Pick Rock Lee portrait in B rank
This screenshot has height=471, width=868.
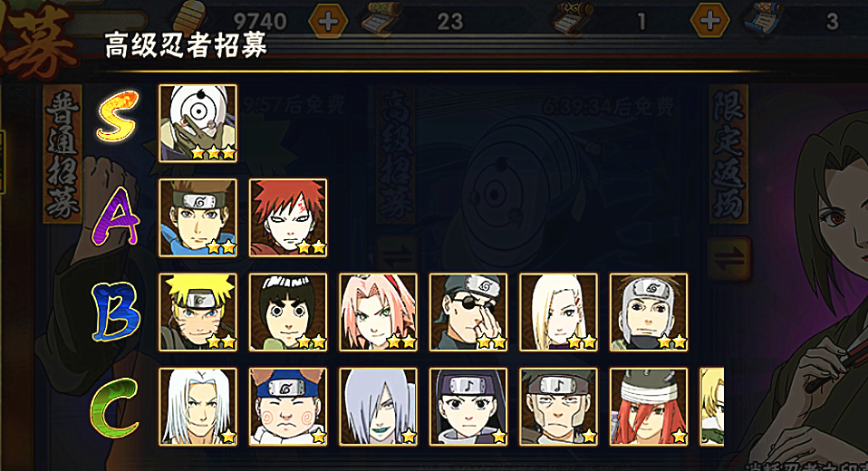pos(288,312)
